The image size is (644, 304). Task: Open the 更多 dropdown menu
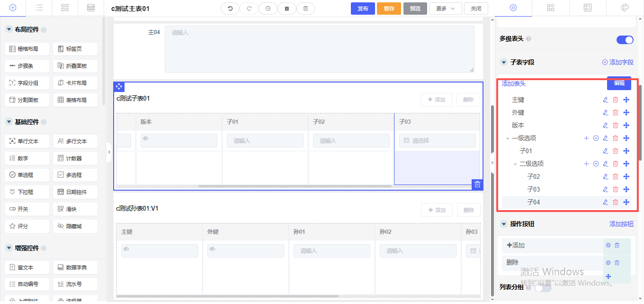446,9
